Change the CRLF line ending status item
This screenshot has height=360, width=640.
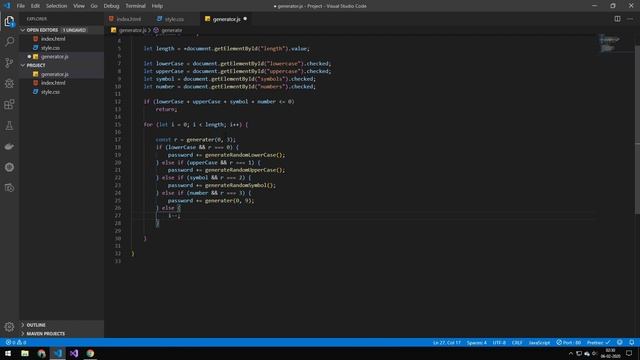pos(517,342)
